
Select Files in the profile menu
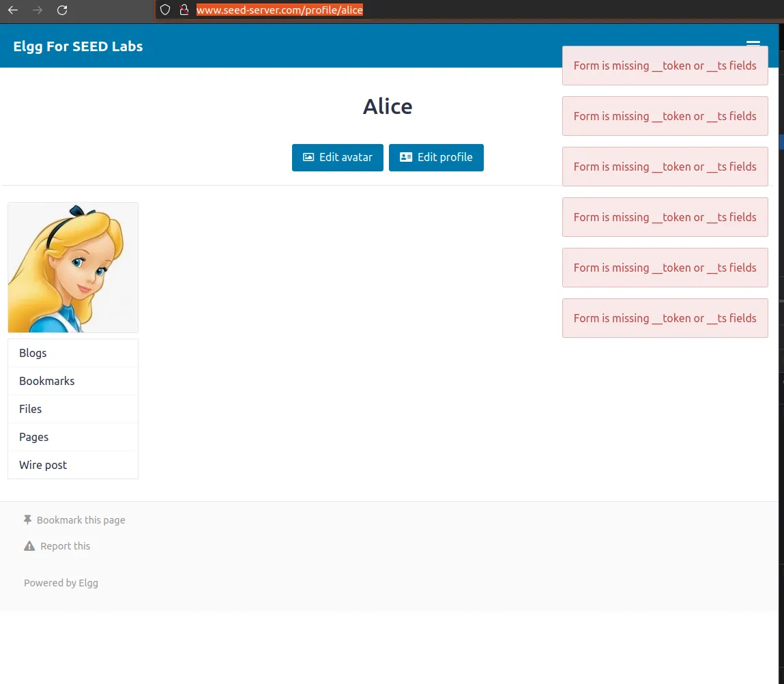pos(31,409)
